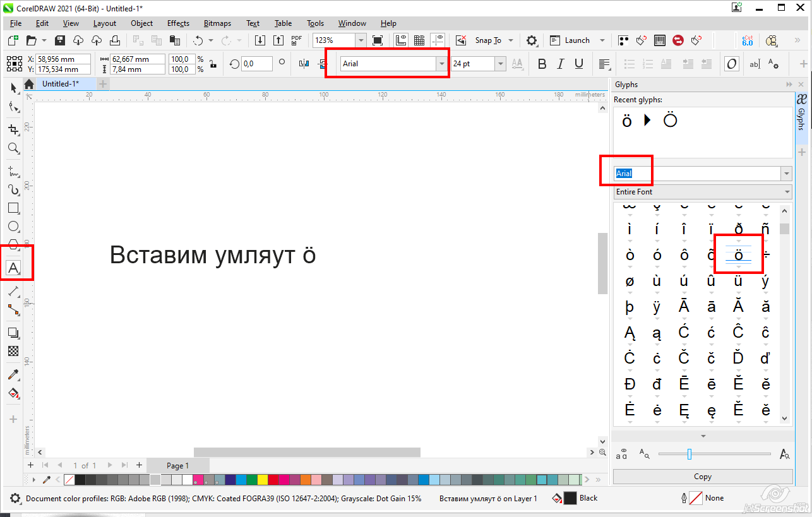
Task: Pick the red swatch in color palette
Action: (273, 480)
